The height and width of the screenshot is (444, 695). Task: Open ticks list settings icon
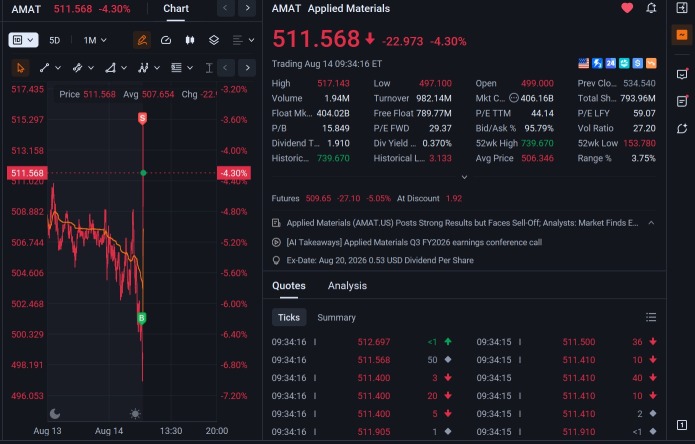[x=651, y=317]
